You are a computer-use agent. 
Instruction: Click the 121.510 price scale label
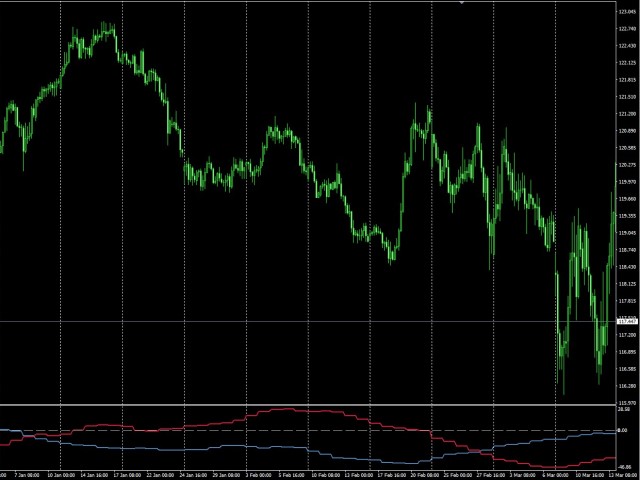click(629, 97)
